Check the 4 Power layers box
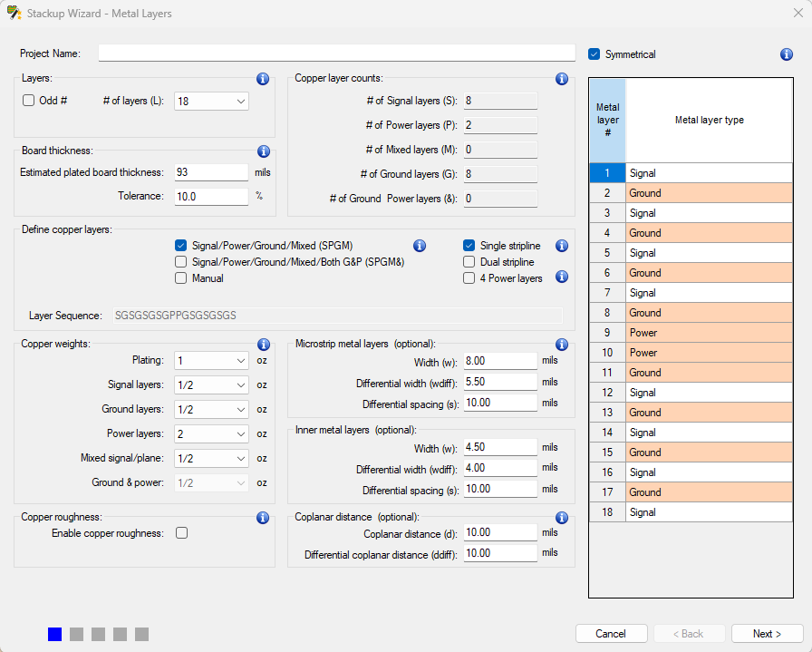Screen dimensions: 812x652 [x=469, y=278]
